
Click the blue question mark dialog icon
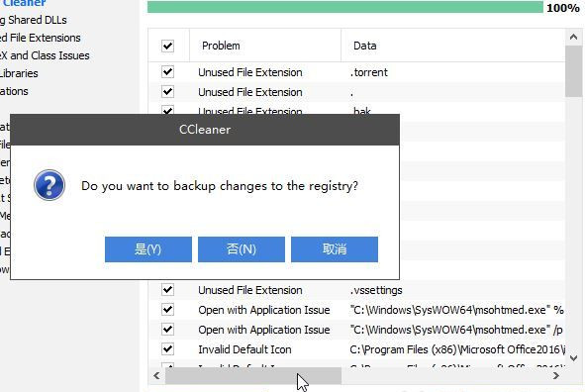pos(49,185)
